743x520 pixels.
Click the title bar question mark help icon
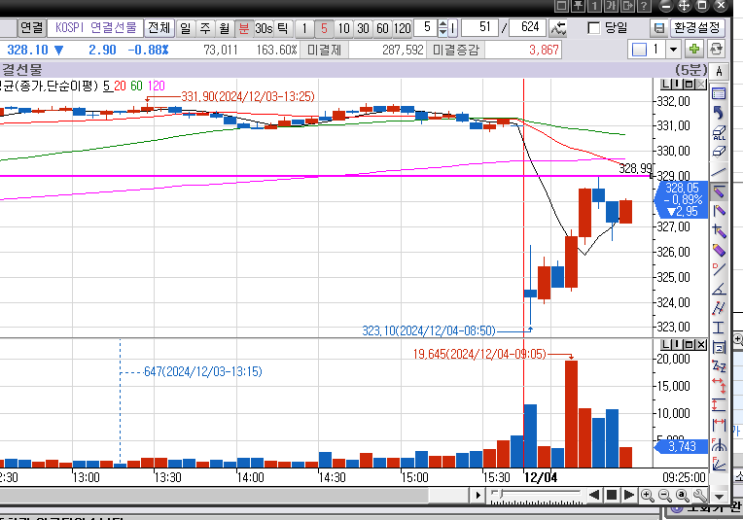tap(643, 6)
